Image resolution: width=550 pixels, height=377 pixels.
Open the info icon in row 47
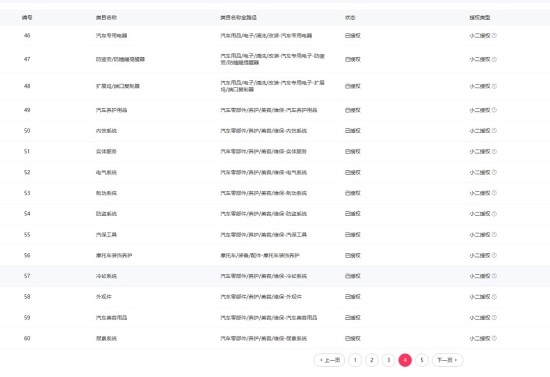[494, 60]
